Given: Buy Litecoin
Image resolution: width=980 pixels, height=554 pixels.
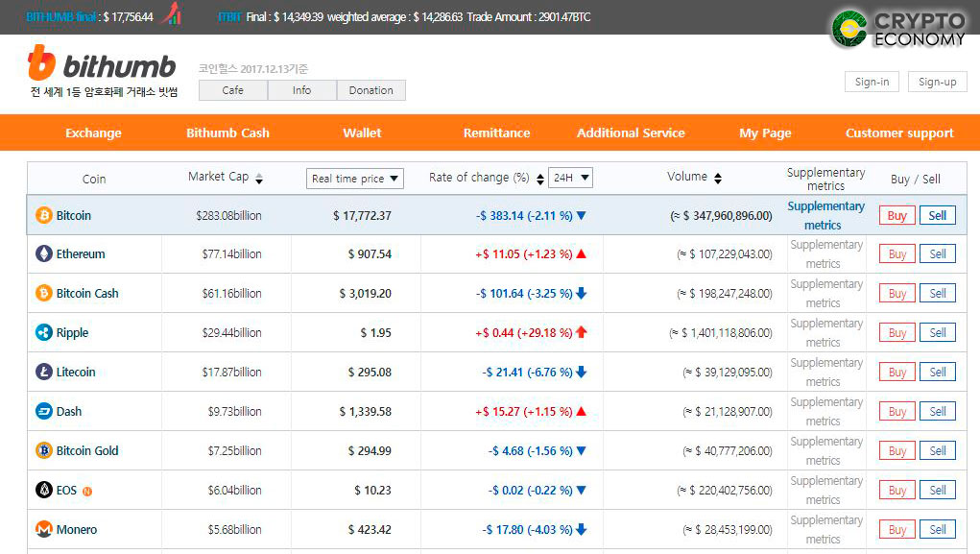Looking at the screenshot, I should [896, 372].
